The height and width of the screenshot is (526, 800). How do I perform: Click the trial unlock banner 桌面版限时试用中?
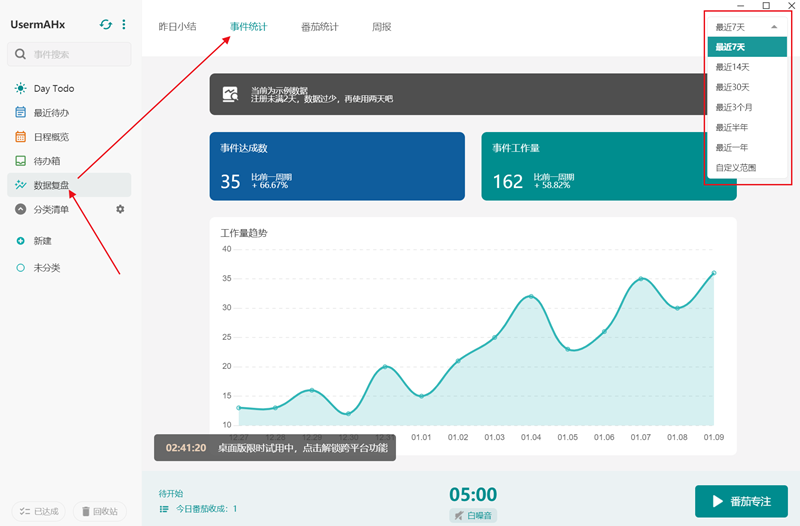tap(275, 447)
